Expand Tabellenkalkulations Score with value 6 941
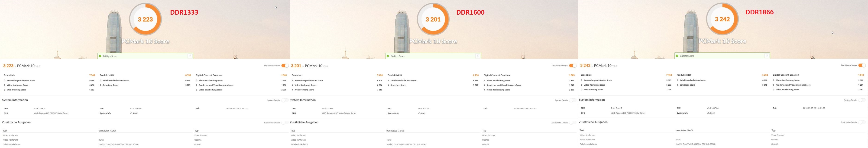 pyautogui.click(x=389, y=80)
